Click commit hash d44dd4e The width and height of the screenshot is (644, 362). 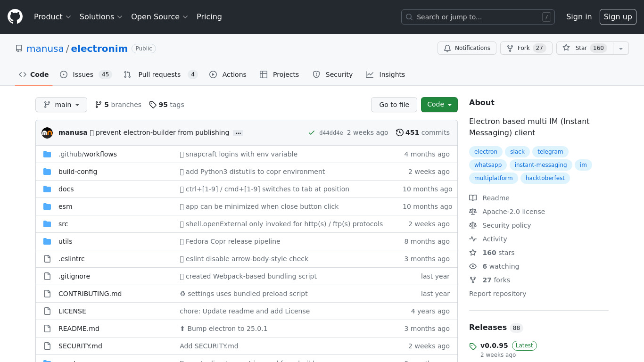coord(331,133)
